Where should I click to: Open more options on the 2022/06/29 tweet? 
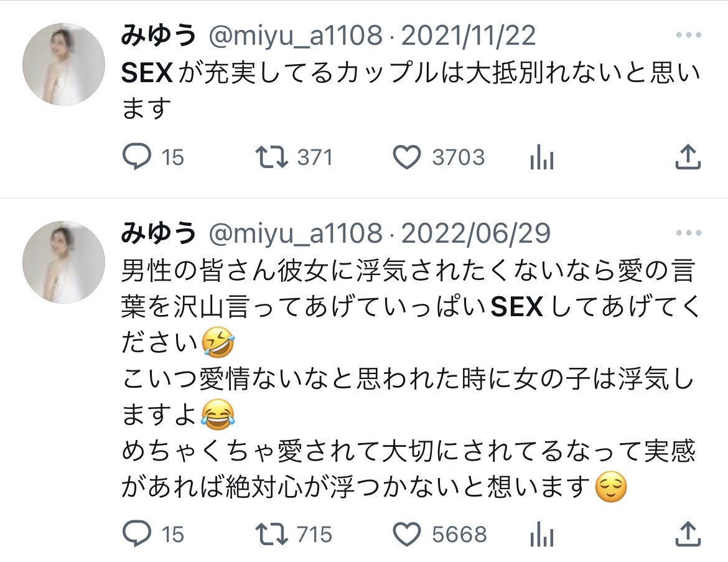pyautogui.click(x=689, y=233)
